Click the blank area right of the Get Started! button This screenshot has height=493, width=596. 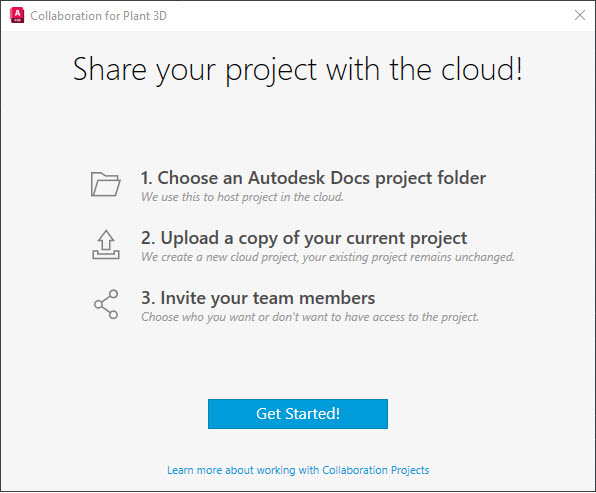[491, 414]
